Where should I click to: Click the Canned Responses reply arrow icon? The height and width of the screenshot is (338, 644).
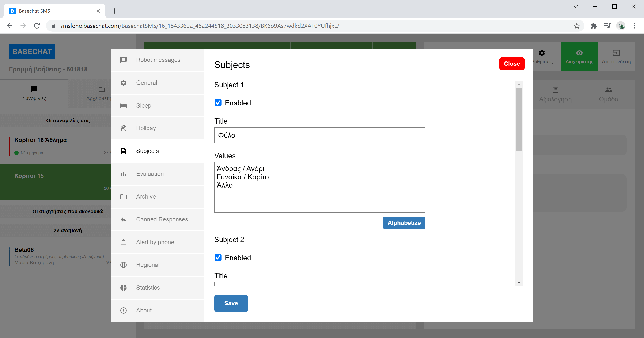click(124, 219)
